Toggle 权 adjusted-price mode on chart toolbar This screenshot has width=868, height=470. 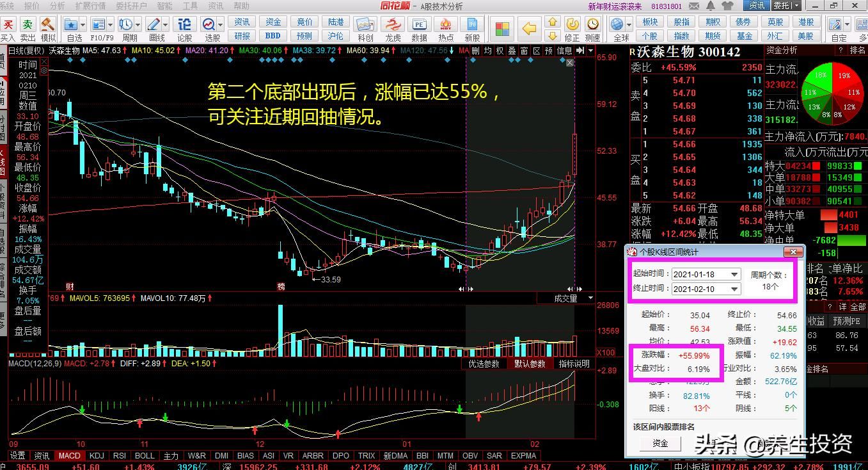click(x=500, y=51)
